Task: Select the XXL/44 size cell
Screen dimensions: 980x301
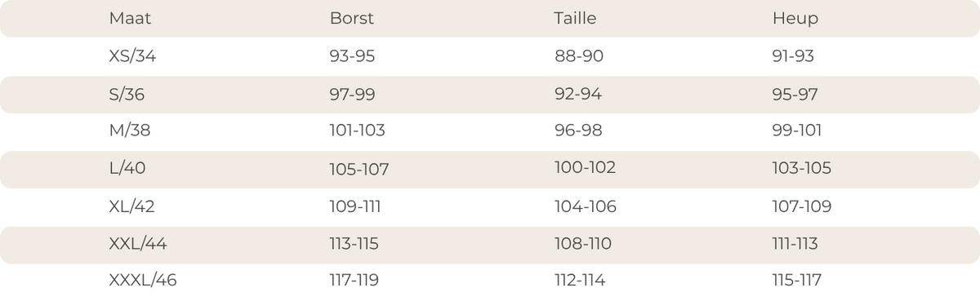Action: coord(138,244)
